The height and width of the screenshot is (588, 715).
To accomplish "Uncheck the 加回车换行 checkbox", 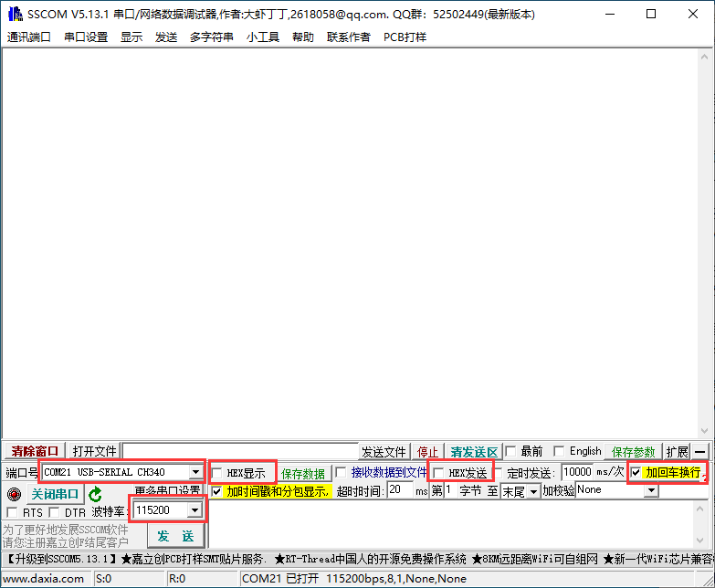I will pyautogui.click(x=636, y=472).
